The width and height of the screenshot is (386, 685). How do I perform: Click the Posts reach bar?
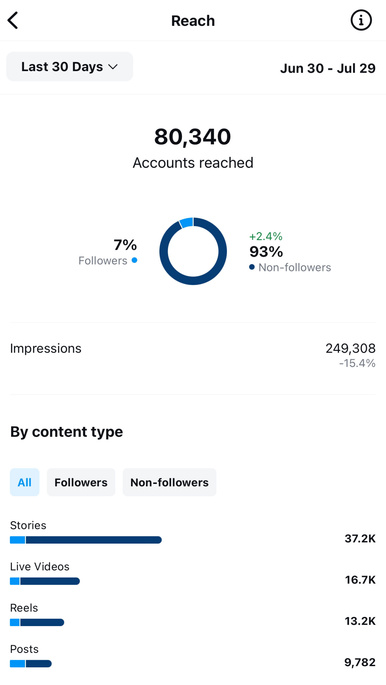click(31, 664)
